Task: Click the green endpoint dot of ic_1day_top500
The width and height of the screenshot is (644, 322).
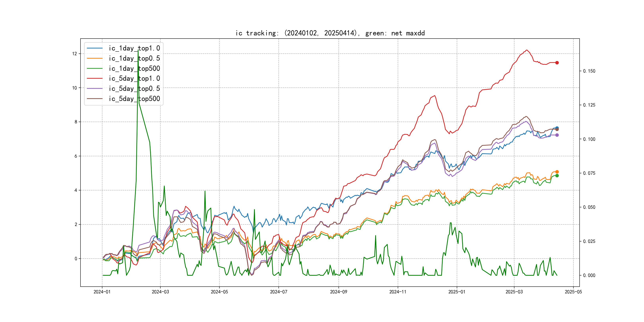Action: click(557, 176)
